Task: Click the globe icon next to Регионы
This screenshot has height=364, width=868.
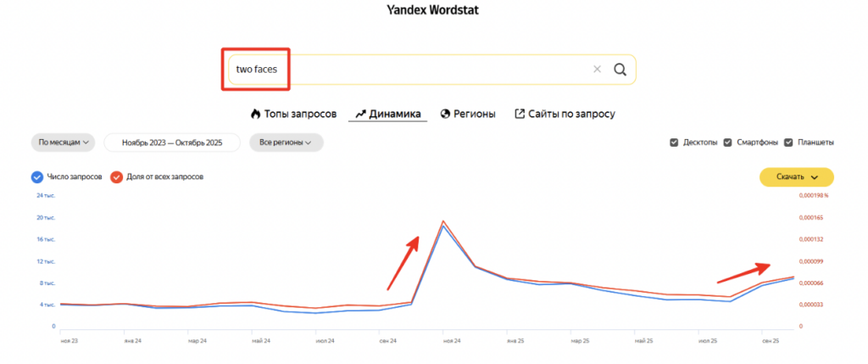Action: pos(445,115)
